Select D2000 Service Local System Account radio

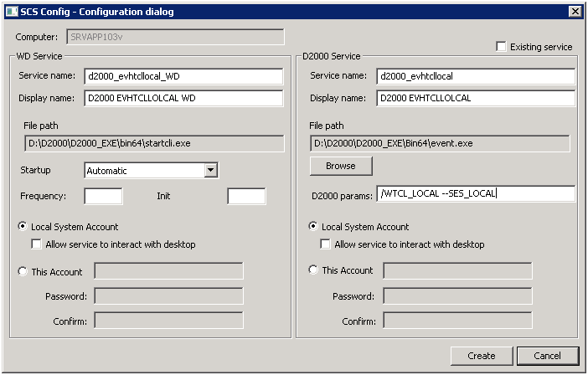pos(313,227)
